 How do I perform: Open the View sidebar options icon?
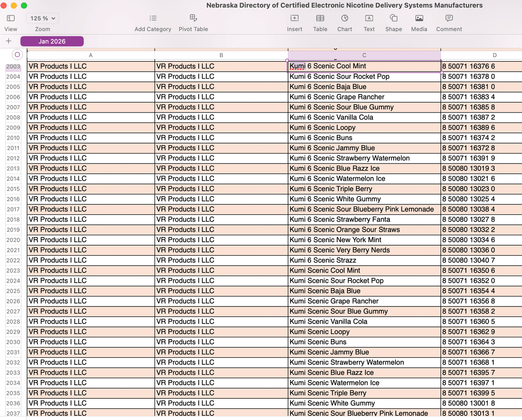(10, 18)
